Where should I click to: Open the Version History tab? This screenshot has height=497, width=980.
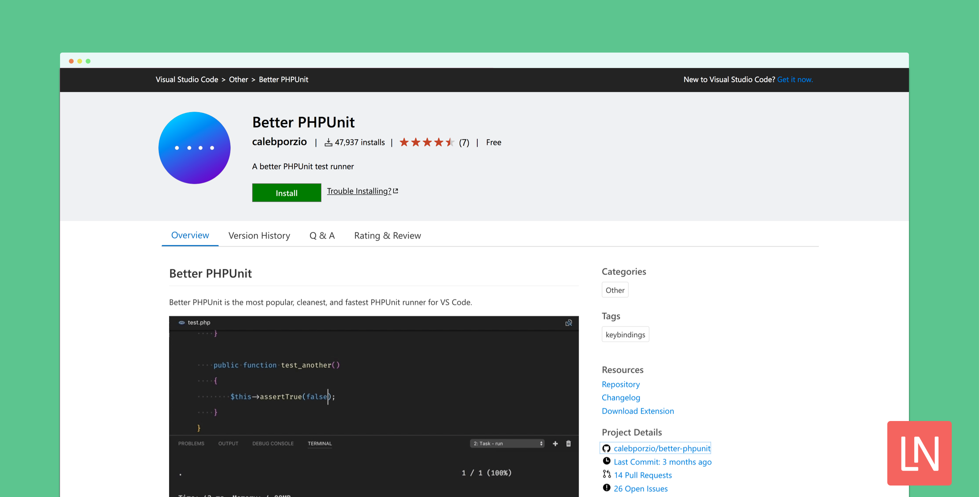click(x=259, y=235)
